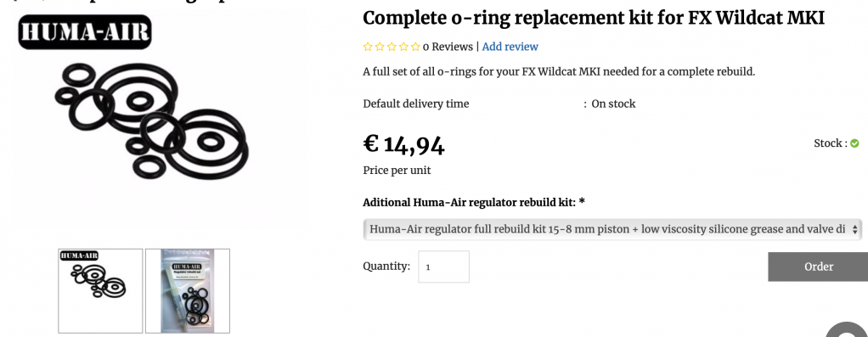
Task: Click the dropdown arrows on rebuild kit selector
Action: click(855, 229)
